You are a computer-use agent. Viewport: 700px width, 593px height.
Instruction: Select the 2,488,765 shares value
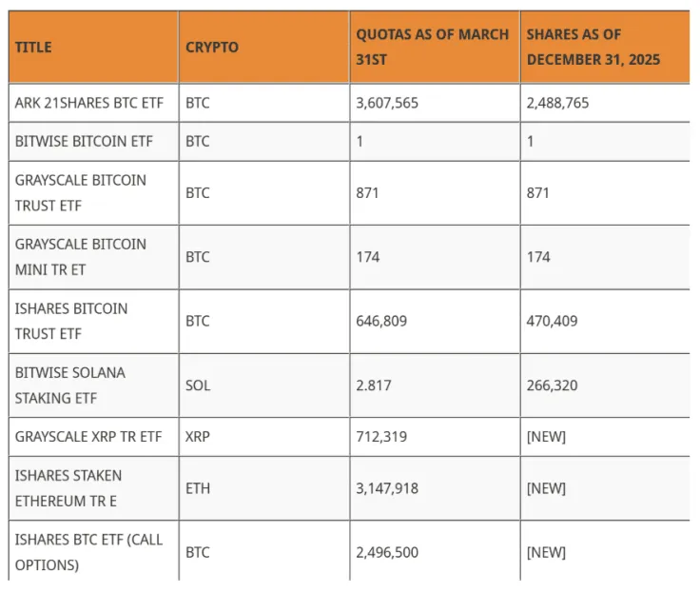(x=557, y=103)
